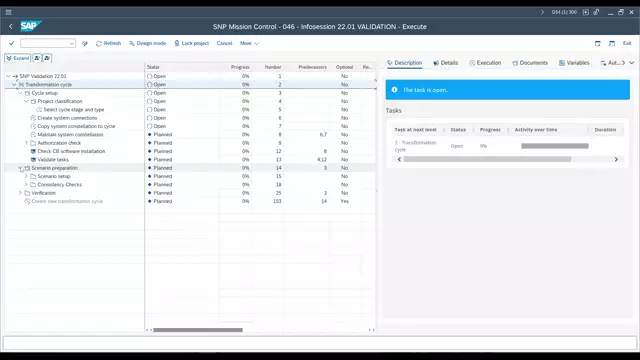640x360 pixels.
Task: Click the SAP logo
Action: click(31, 26)
